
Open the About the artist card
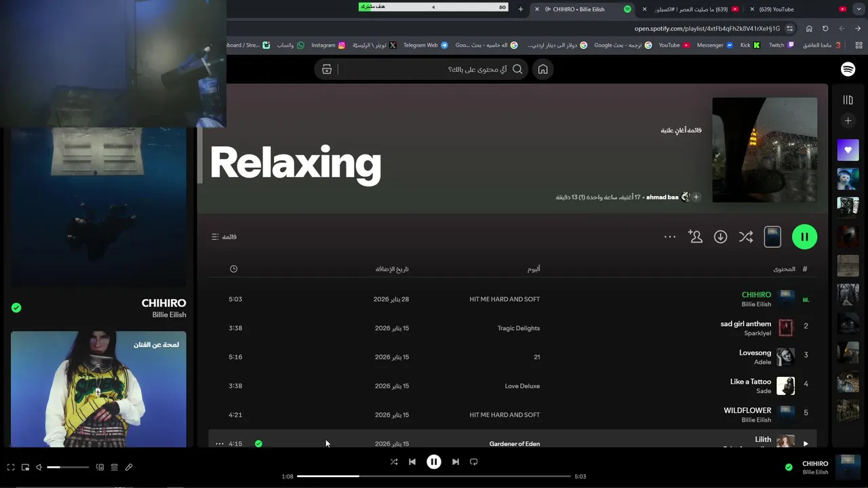tap(98, 389)
